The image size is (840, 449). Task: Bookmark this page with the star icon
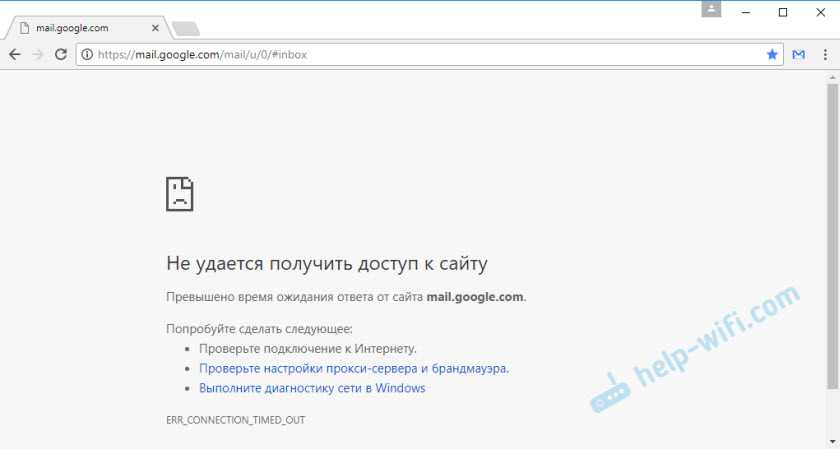click(x=772, y=55)
